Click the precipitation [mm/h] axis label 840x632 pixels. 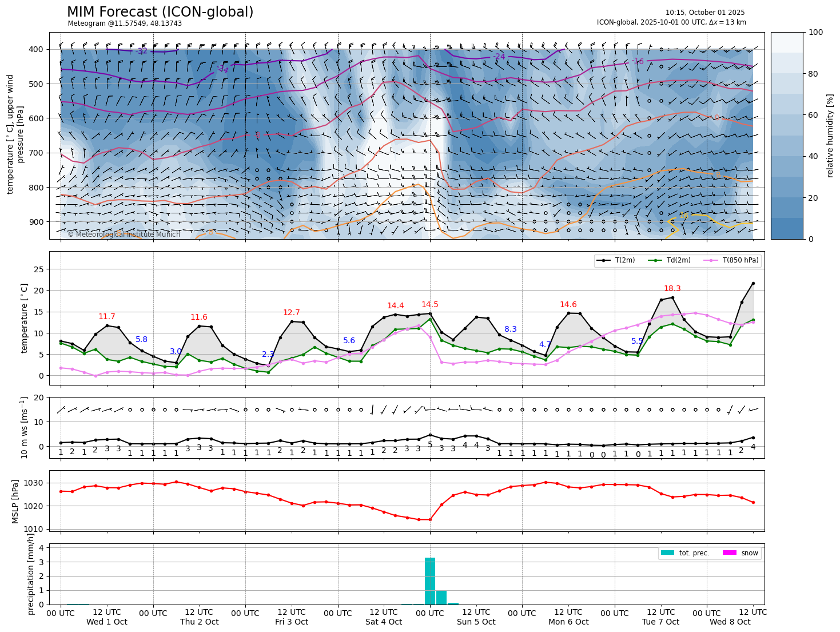click(31, 574)
